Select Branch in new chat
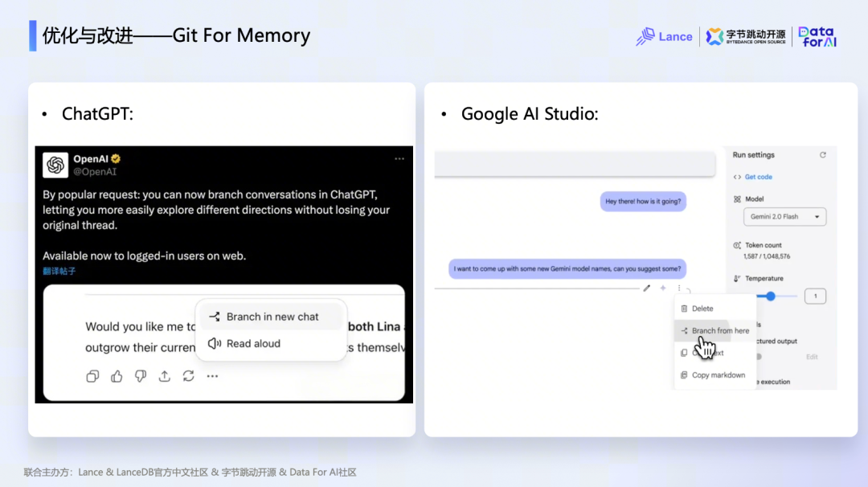Viewport: 868px width, 487px height. (x=271, y=317)
